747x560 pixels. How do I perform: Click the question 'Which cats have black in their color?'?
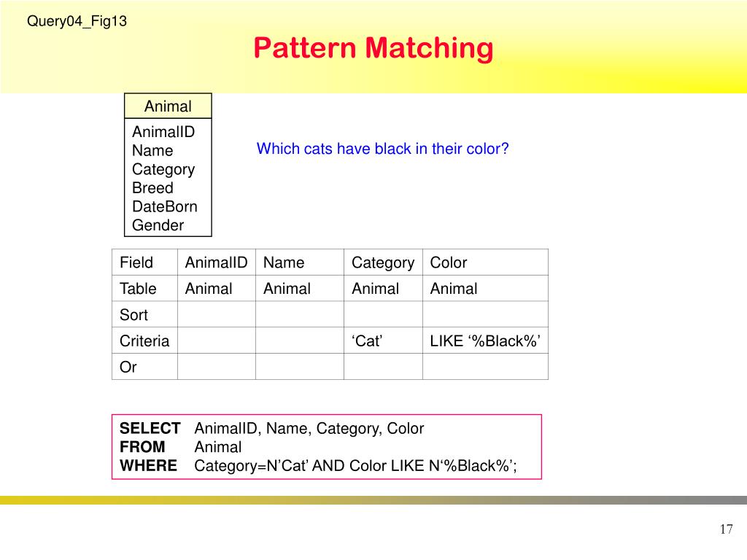coord(382,149)
